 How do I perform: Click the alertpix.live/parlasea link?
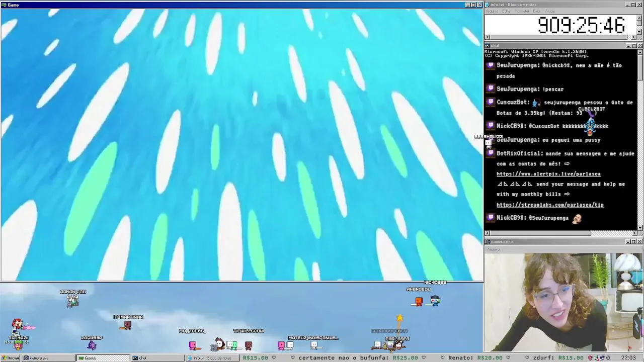[548, 174]
